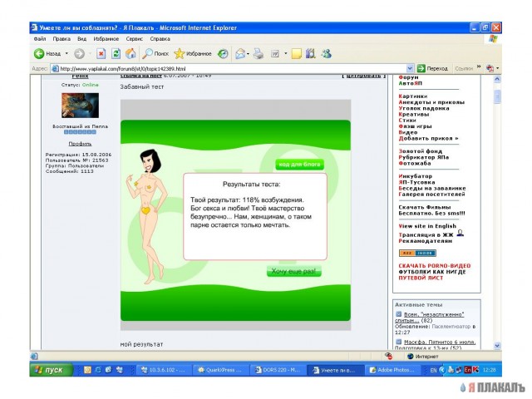Expand the address bar URL dropdown
The height and width of the screenshot is (399, 532).
pyautogui.click(x=410, y=68)
